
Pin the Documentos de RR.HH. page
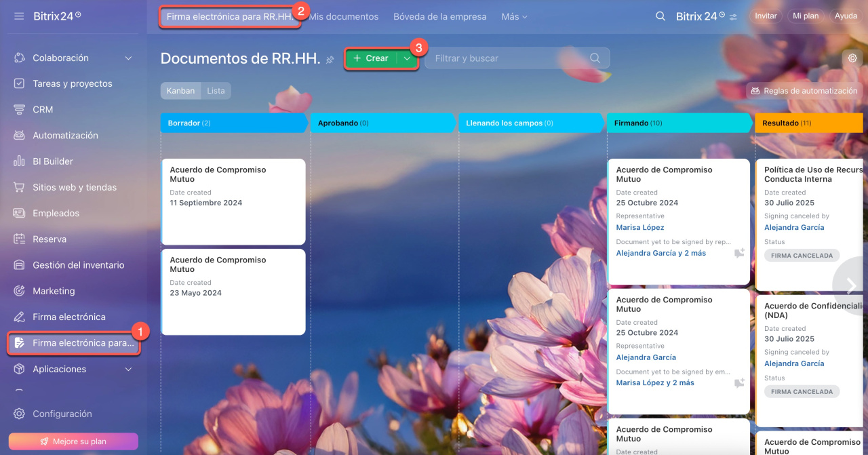pos(330,60)
